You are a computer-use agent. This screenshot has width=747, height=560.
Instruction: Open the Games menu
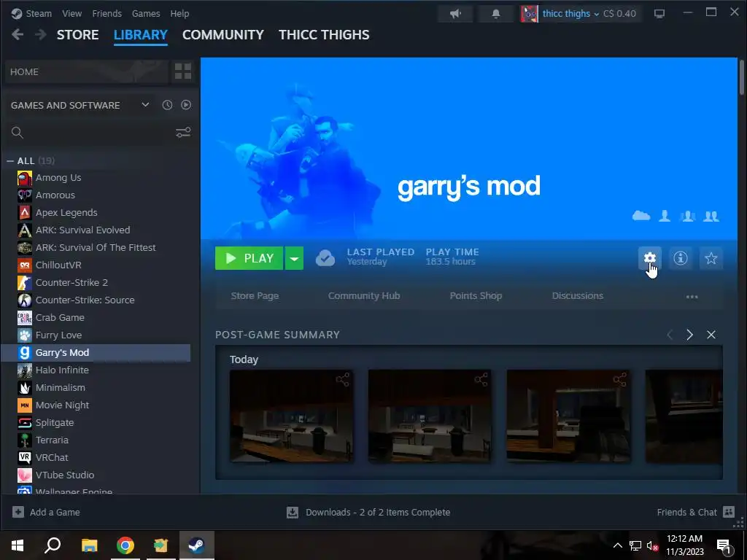pos(146,13)
